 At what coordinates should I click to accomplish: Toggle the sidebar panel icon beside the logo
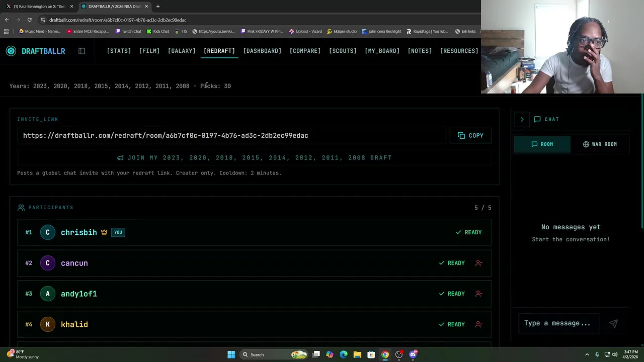click(82, 51)
